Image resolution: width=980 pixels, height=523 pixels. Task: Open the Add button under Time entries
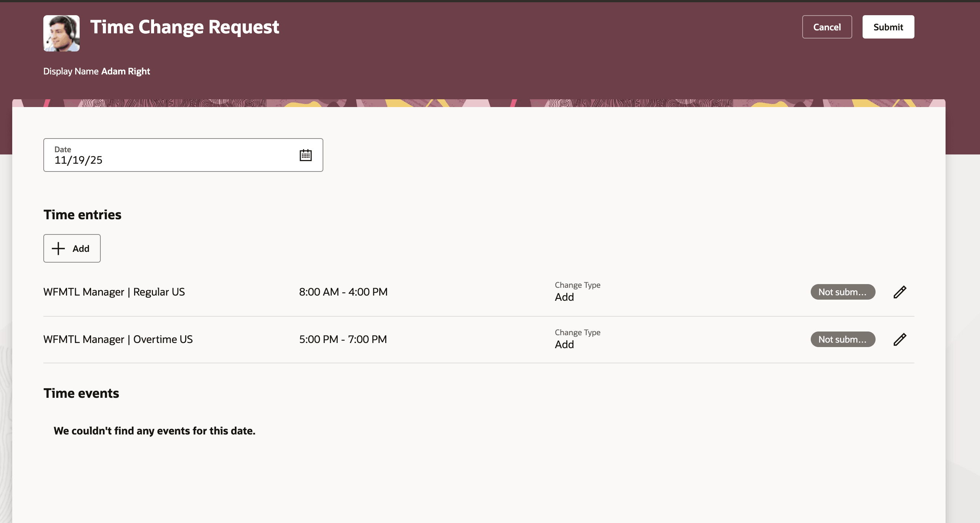pyautogui.click(x=71, y=248)
